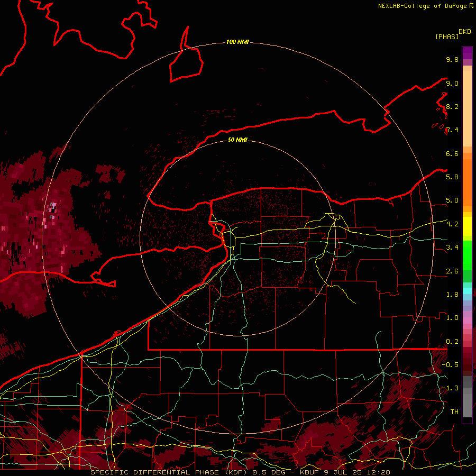This screenshot has height=476, width=476.
Task: Click the 12:20 time in bottom caption
Action: [379, 472]
